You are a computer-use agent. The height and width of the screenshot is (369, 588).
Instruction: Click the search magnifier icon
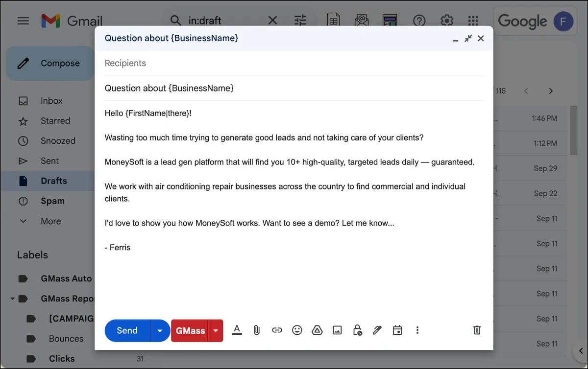[x=175, y=20]
